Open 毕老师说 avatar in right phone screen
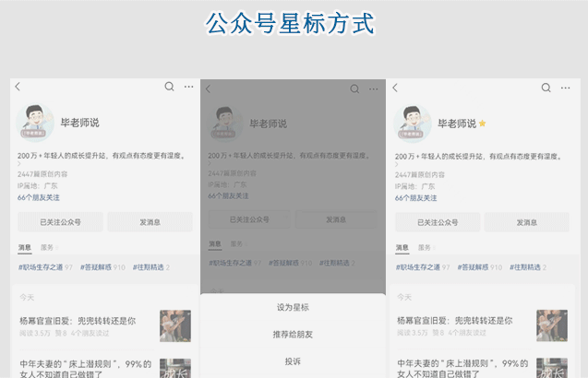The height and width of the screenshot is (378, 588). [412, 124]
